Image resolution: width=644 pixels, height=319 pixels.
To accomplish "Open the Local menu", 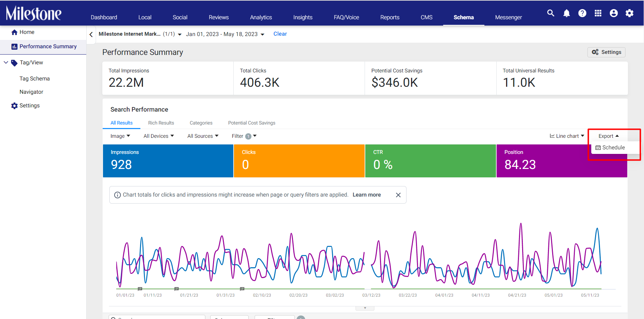I will pyautogui.click(x=145, y=17).
